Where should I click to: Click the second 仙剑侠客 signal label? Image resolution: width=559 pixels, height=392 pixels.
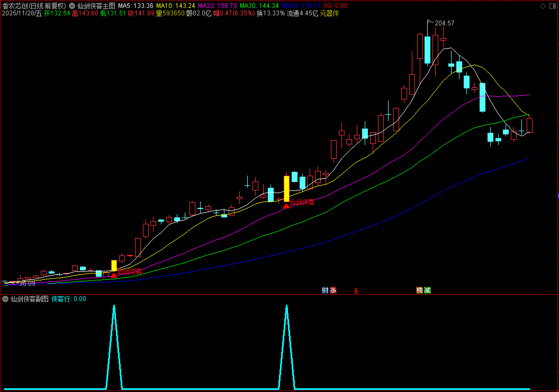click(302, 203)
